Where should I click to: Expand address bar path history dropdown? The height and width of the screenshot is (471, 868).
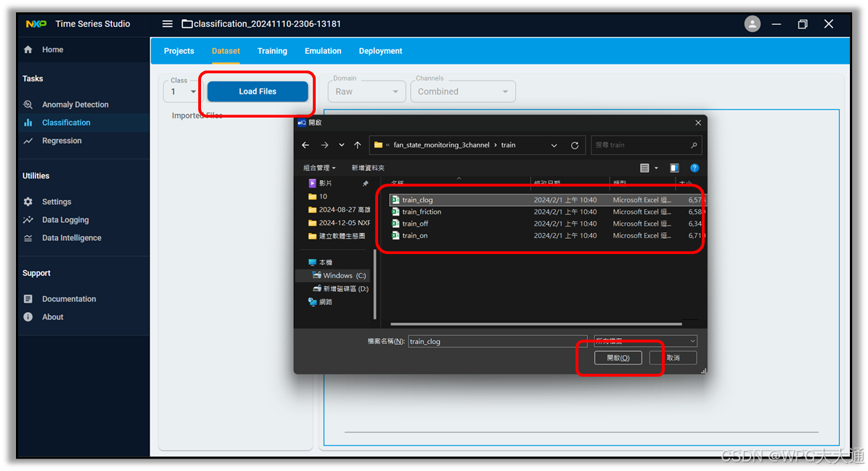pos(554,145)
